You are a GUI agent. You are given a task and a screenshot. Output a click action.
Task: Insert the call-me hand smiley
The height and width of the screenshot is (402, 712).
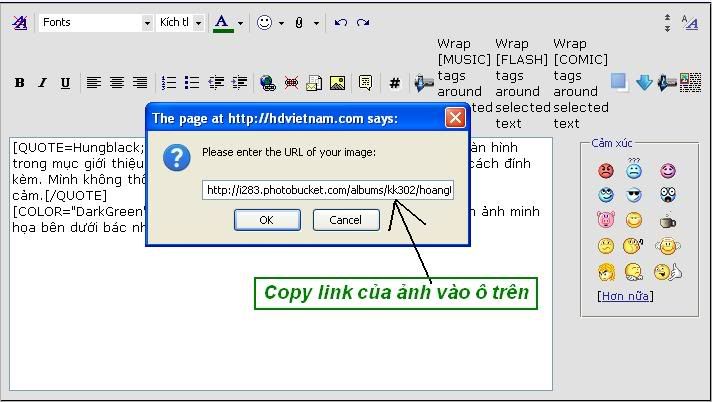tap(668, 272)
